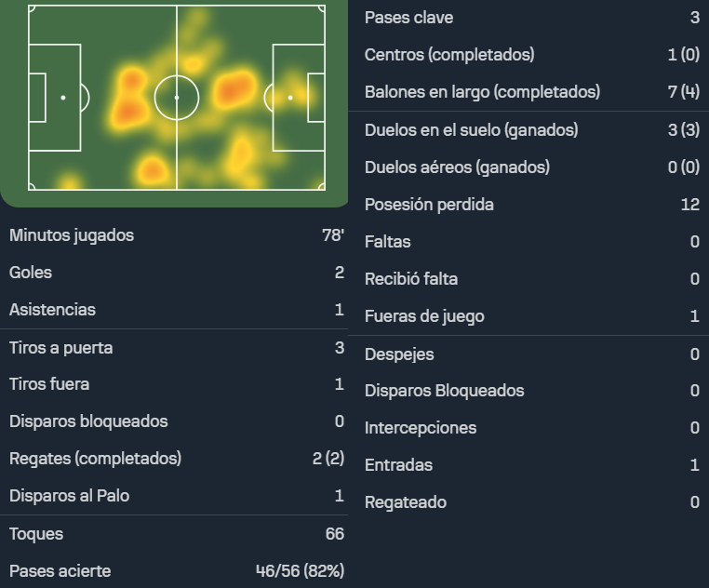Select the Minutos jugados stat row

[x=174, y=235]
